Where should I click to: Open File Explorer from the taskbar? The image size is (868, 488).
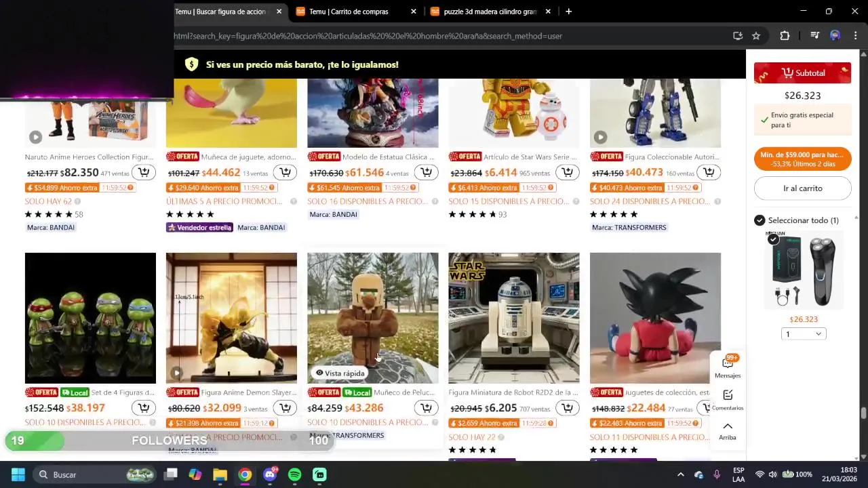pyautogui.click(x=220, y=474)
